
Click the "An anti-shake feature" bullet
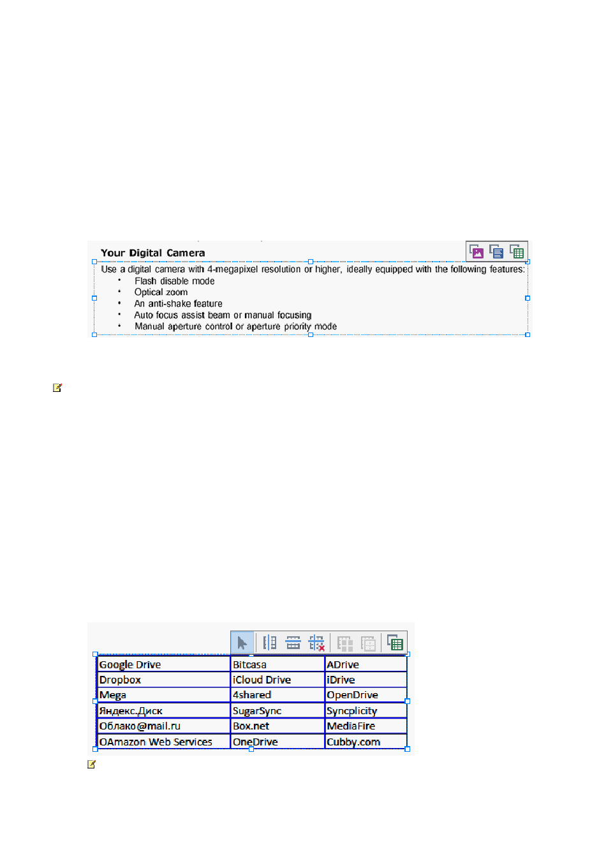click(x=178, y=304)
